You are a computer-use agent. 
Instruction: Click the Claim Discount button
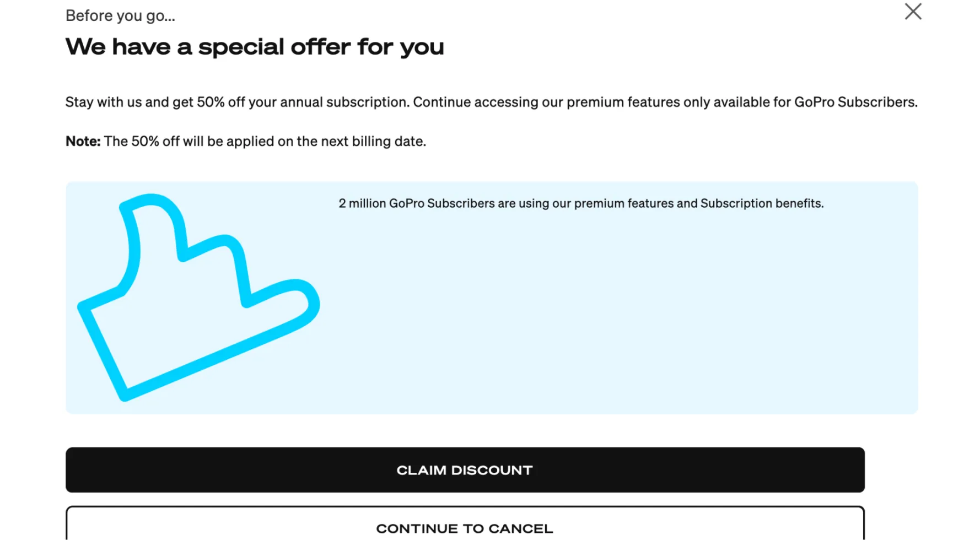click(x=465, y=470)
